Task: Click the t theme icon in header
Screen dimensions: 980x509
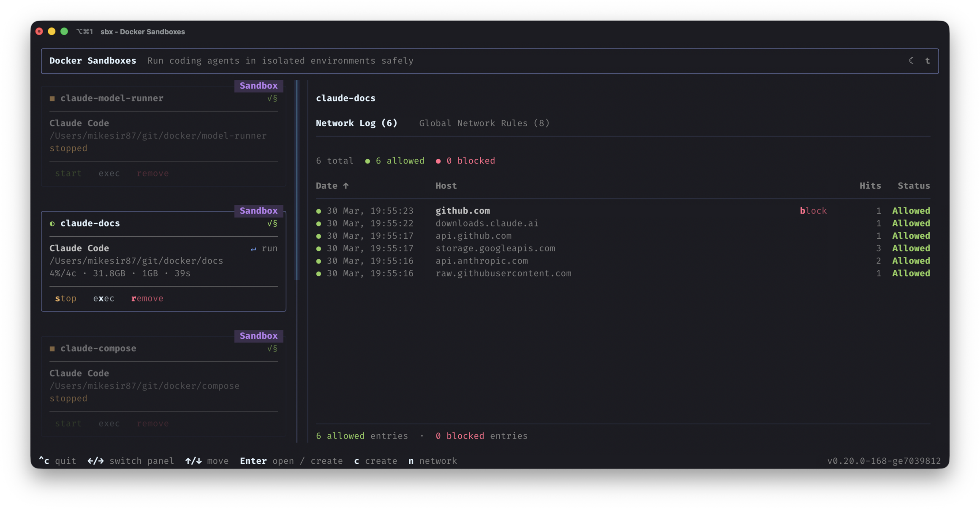Action: (928, 60)
